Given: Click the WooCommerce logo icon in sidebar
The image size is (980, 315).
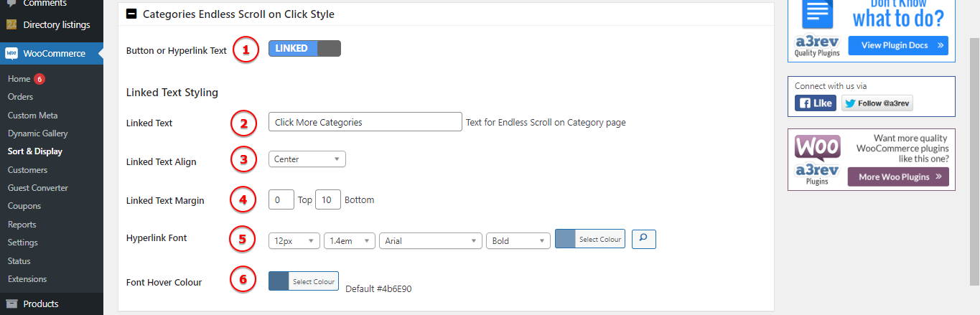Looking at the screenshot, I should click(x=11, y=53).
